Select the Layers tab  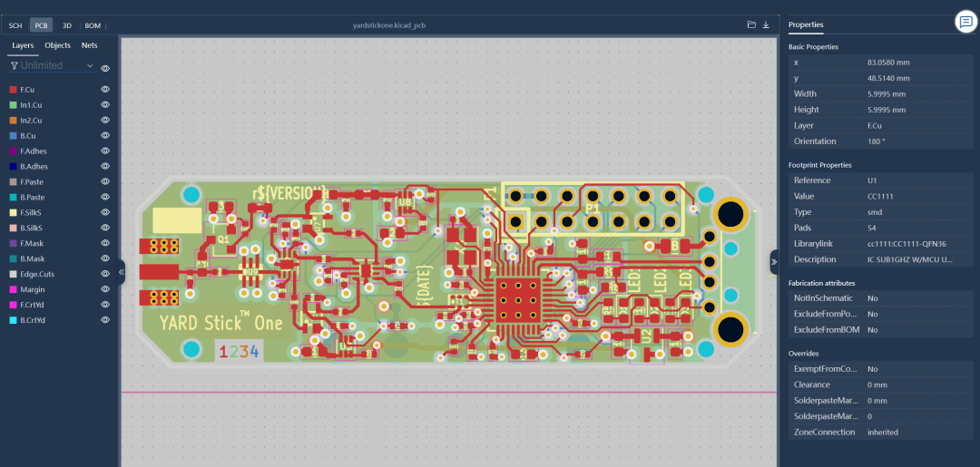(23, 45)
